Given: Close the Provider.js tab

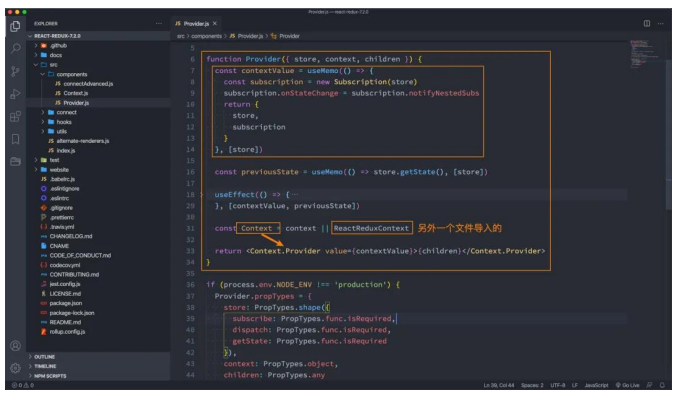Looking at the screenshot, I should [x=214, y=23].
